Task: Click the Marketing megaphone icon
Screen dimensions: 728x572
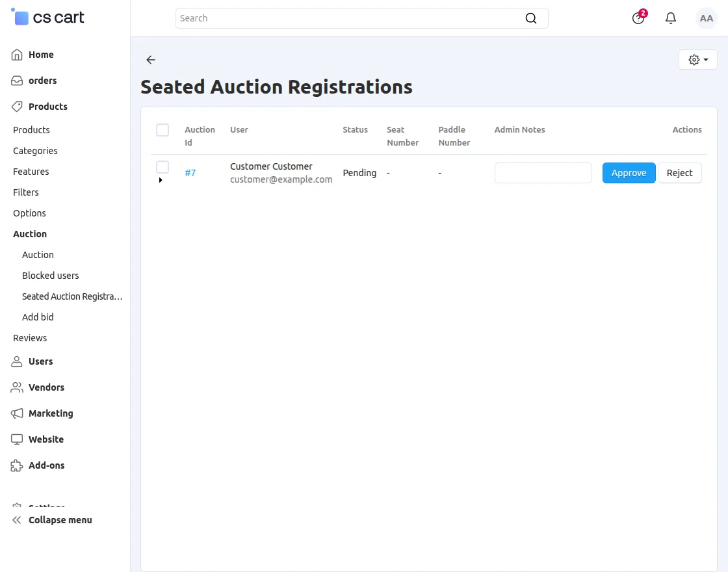Action: click(x=17, y=413)
